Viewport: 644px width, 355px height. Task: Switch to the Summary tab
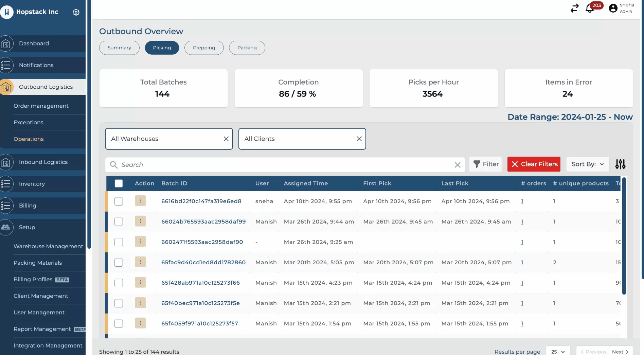(119, 48)
